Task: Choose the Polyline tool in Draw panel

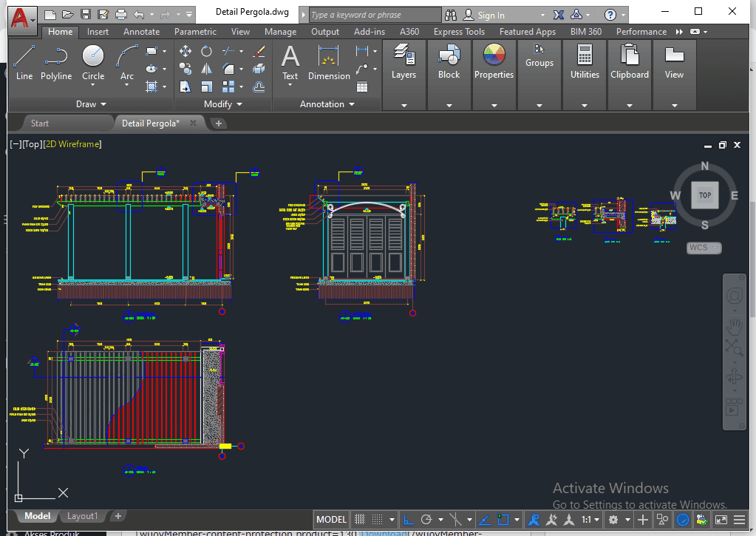Action: pyautogui.click(x=56, y=62)
